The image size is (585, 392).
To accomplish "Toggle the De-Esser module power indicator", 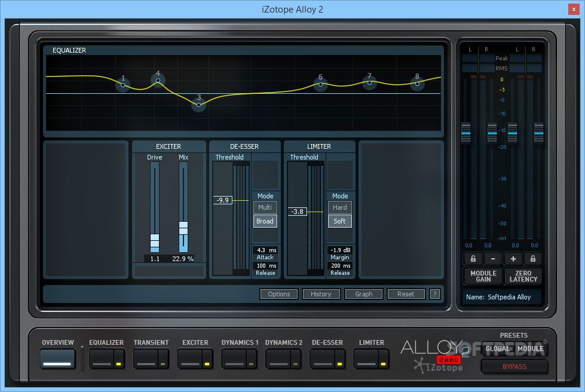I will (x=339, y=359).
